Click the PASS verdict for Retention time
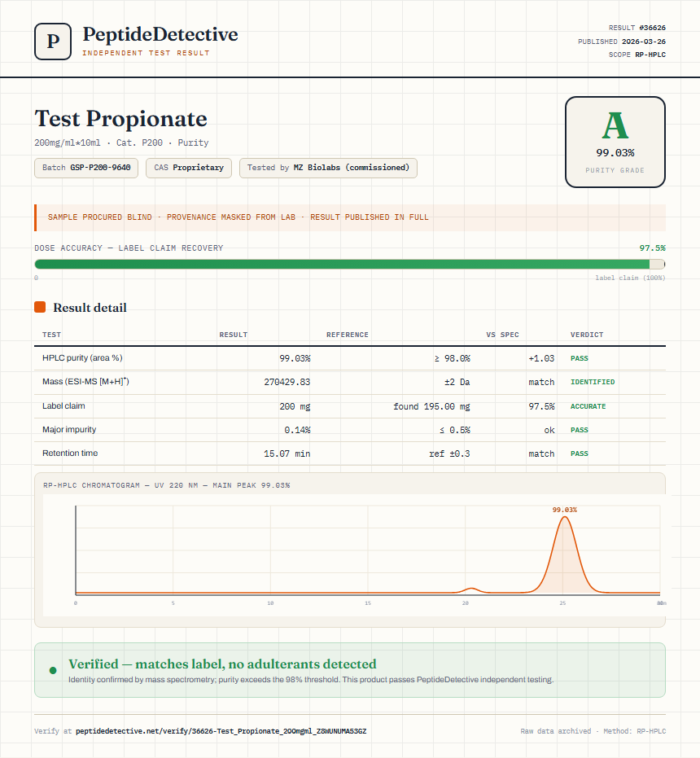The image size is (700, 758). (580, 453)
